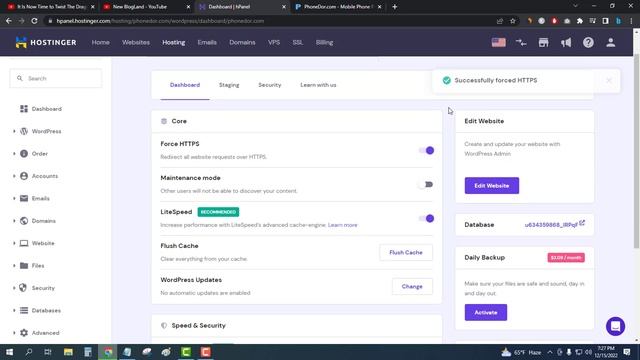
Task: Expand the Databases sidebar section
Action: pyautogui.click(x=14, y=311)
